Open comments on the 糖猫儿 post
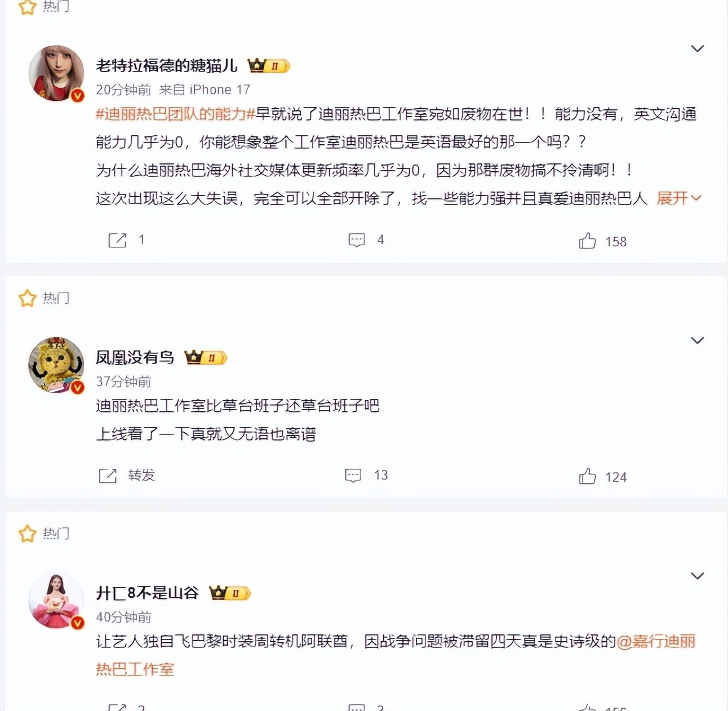 [357, 241]
